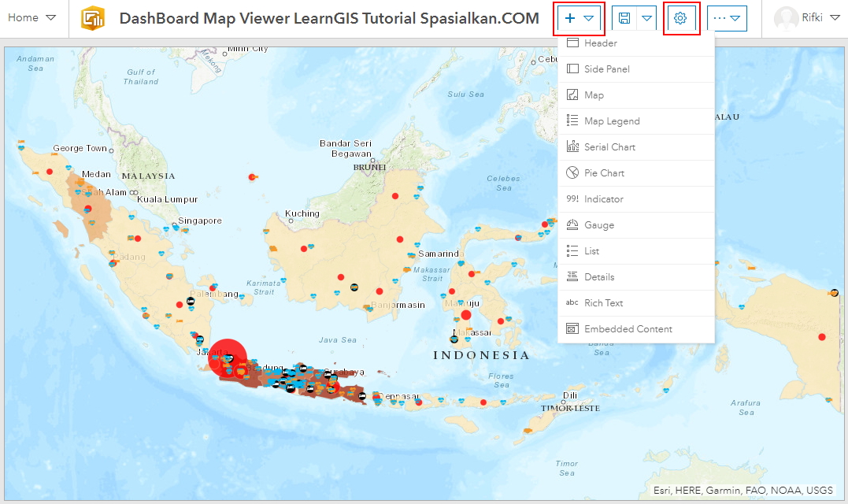
Task: Click the Kuala Lumpur map label
Action: 167,199
